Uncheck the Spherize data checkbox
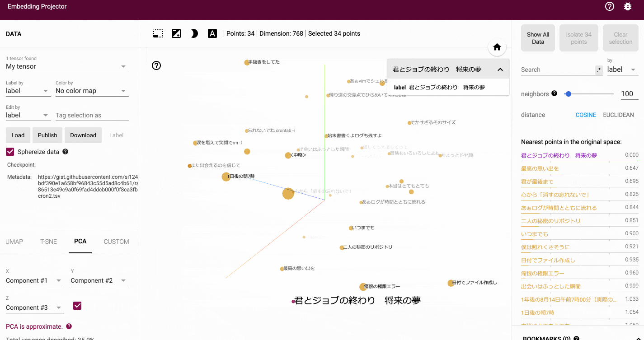Viewport: 644px width, 340px height. 10,151
